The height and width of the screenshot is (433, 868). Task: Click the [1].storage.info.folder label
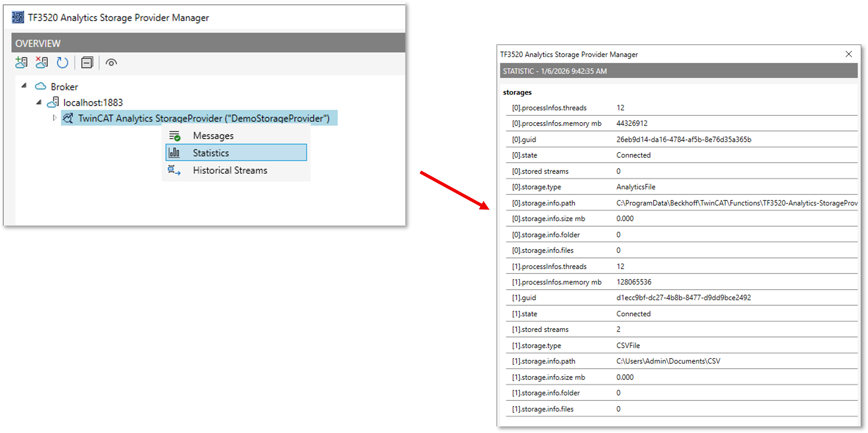click(x=546, y=392)
